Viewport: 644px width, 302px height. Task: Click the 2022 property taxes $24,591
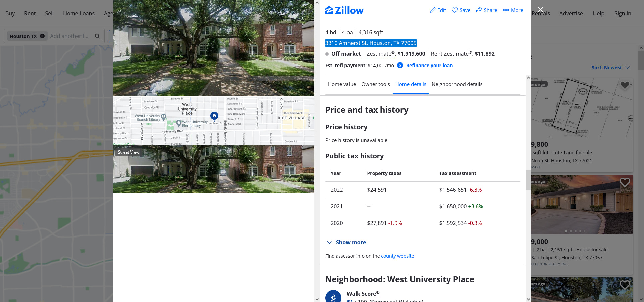point(377,190)
